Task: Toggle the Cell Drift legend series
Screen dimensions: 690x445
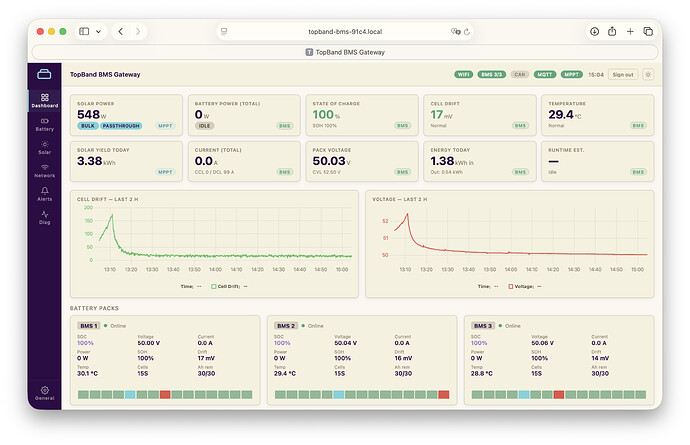Action: point(226,287)
